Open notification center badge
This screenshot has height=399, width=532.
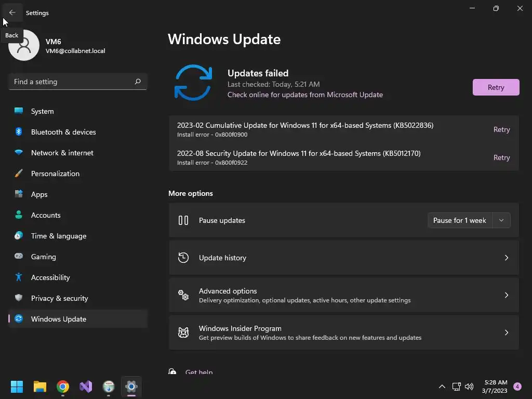point(517,387)
